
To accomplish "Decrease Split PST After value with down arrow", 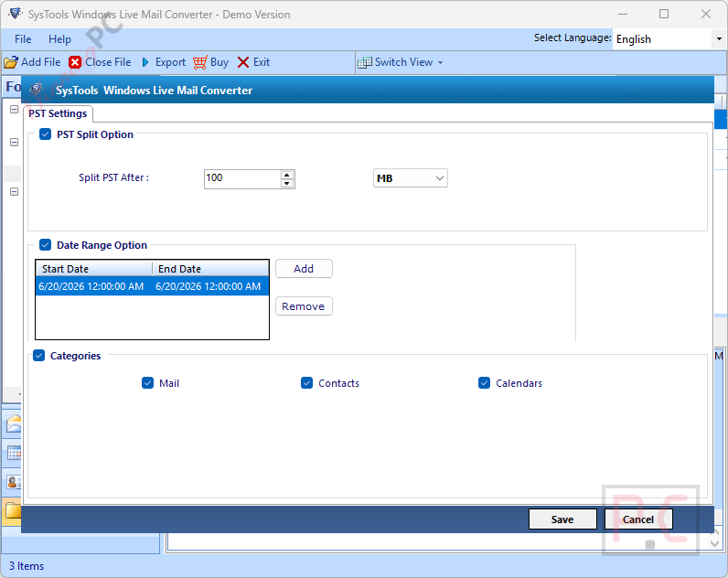I will point(287,184).
